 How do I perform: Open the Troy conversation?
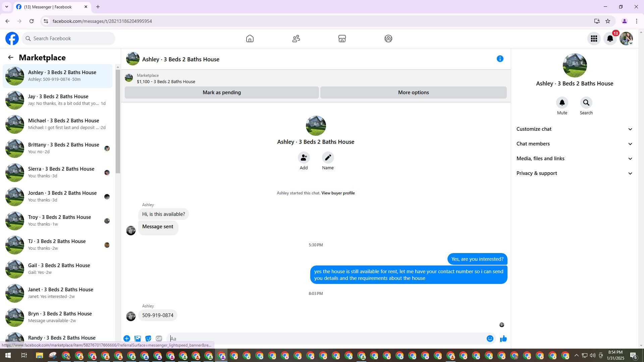pyautogui.click(x=57, y=221)
